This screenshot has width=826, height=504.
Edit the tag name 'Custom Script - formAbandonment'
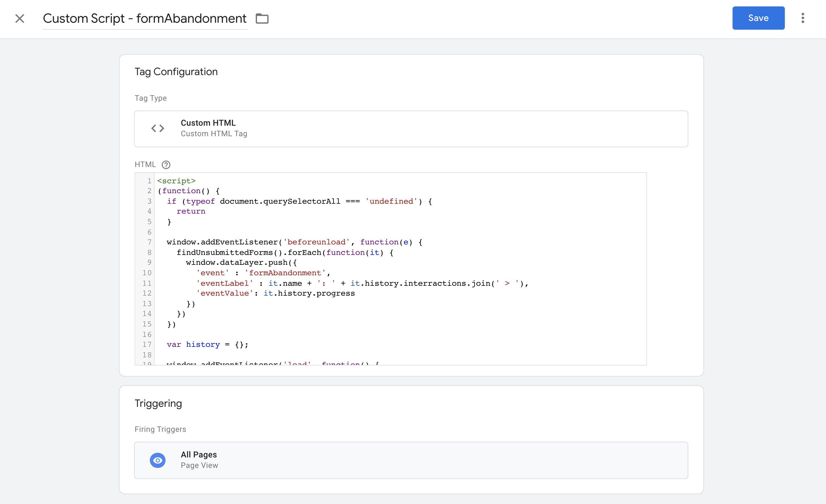pos(145,18)
